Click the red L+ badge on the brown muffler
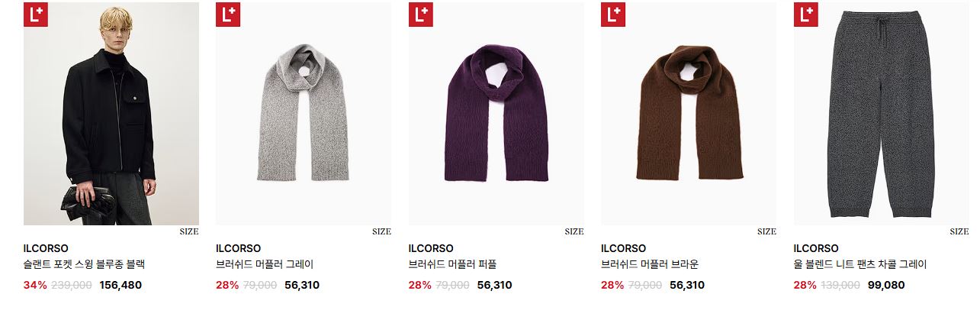 click(x=613, y=15)
